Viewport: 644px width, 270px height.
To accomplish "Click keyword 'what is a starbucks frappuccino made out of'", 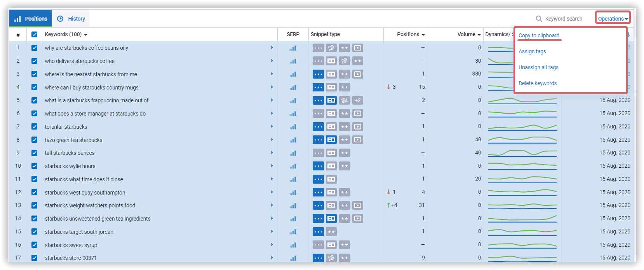I will pos(96,100).
